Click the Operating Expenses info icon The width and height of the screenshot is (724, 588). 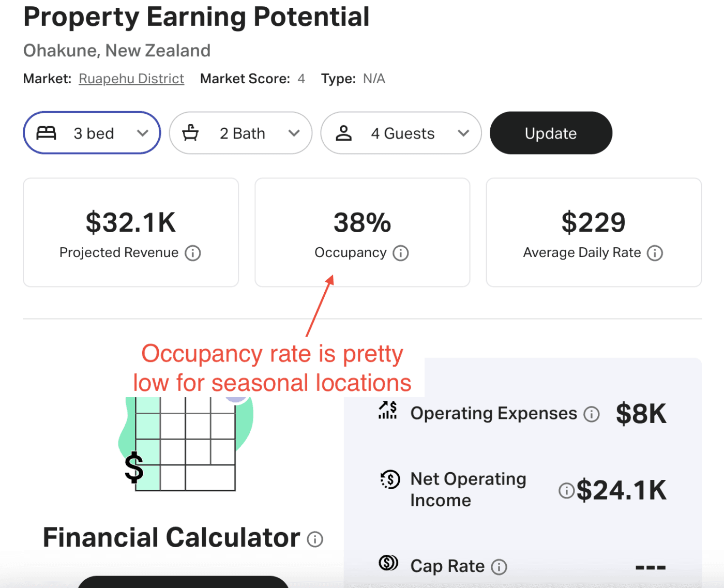592,414
